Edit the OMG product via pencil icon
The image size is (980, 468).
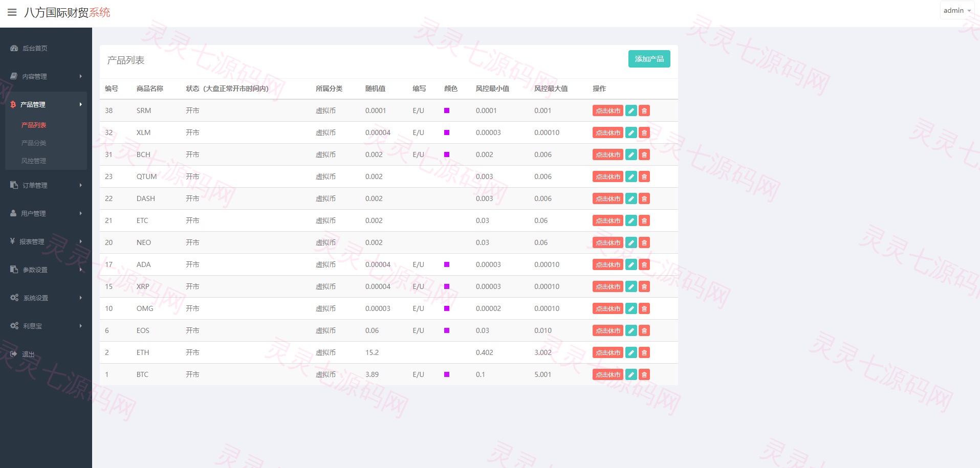point(631,308)
